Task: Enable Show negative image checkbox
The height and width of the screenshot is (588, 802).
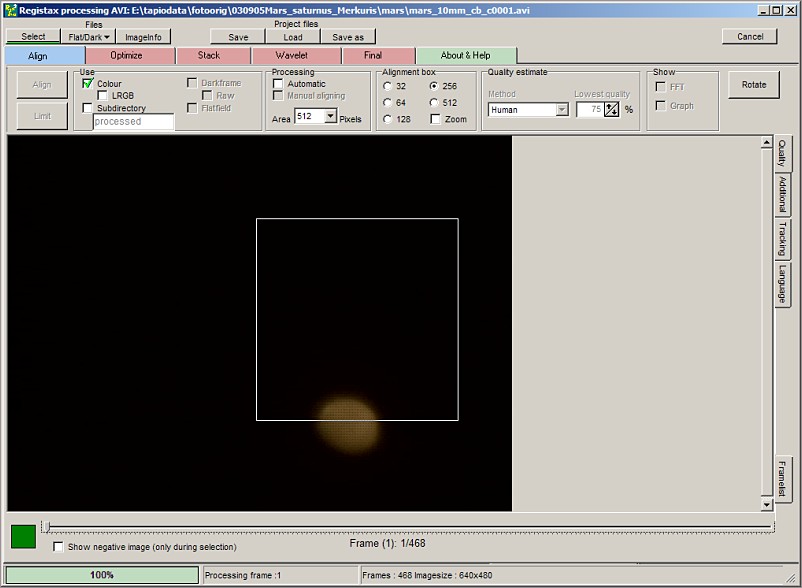Action: point(58,547)
